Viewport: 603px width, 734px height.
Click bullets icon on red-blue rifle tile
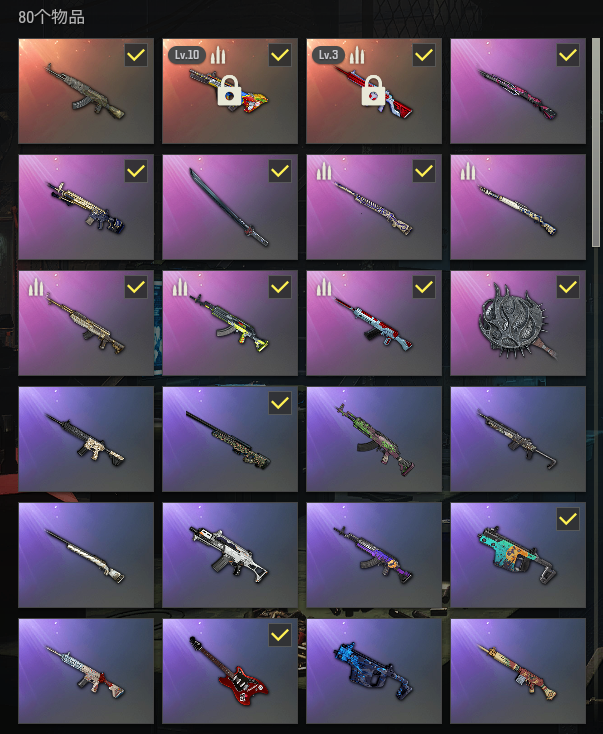coord(324,287)
